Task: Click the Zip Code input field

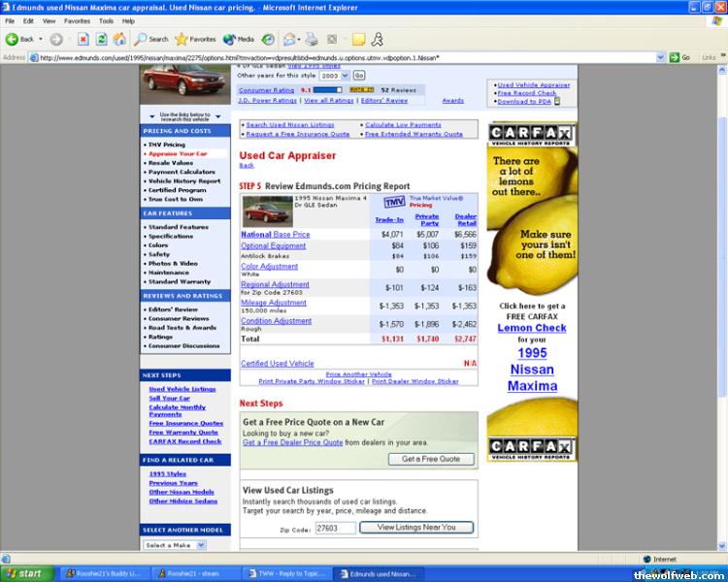Action: coord(335,529)
